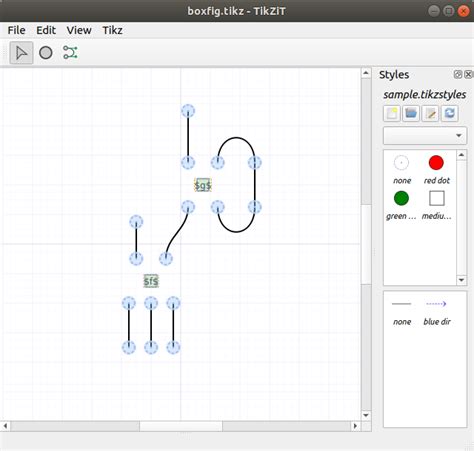
Task: Edit styles with the pencil icon
Action: pyautogui.click(x=430, y=113)
